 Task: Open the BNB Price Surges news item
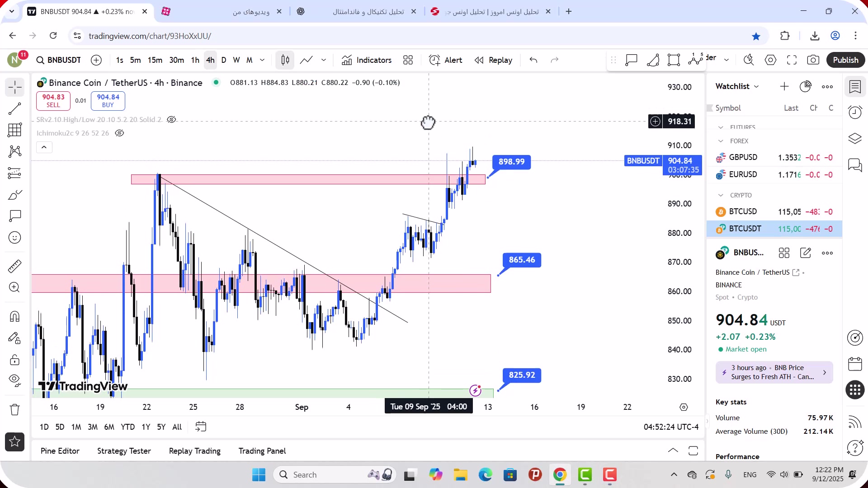click(x=774, y=372)
